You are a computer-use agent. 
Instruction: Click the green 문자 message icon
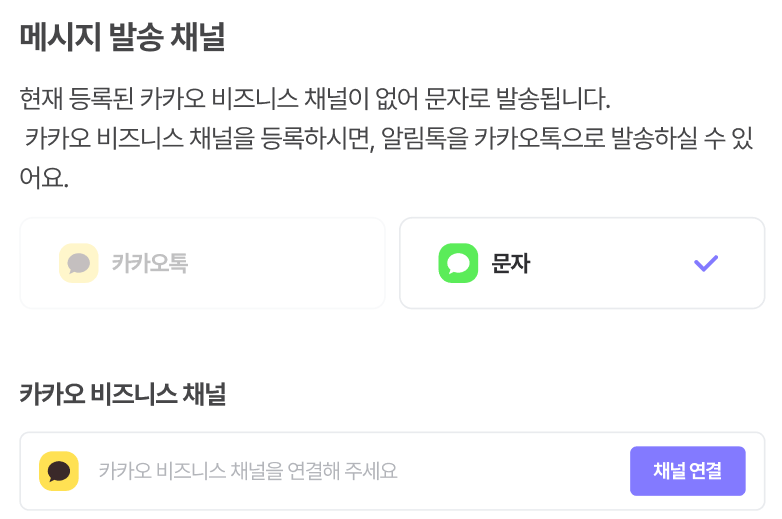tap(458, 263)
